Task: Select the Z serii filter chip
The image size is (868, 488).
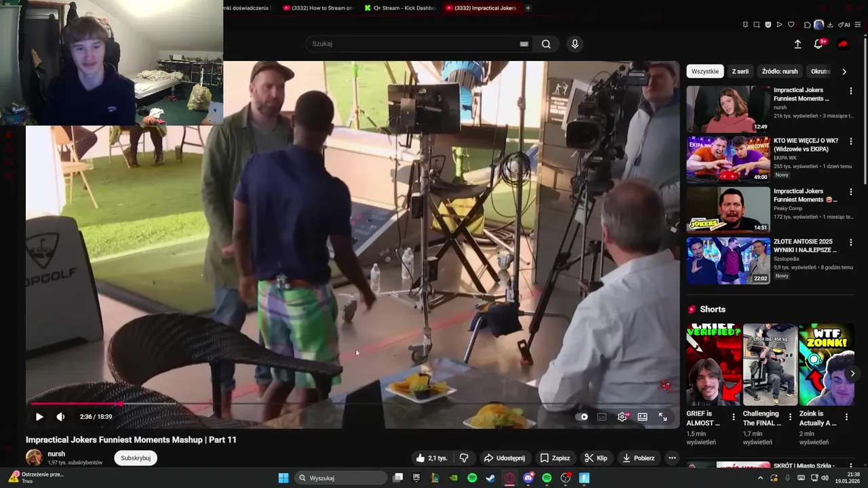Action: click(740, 71)
